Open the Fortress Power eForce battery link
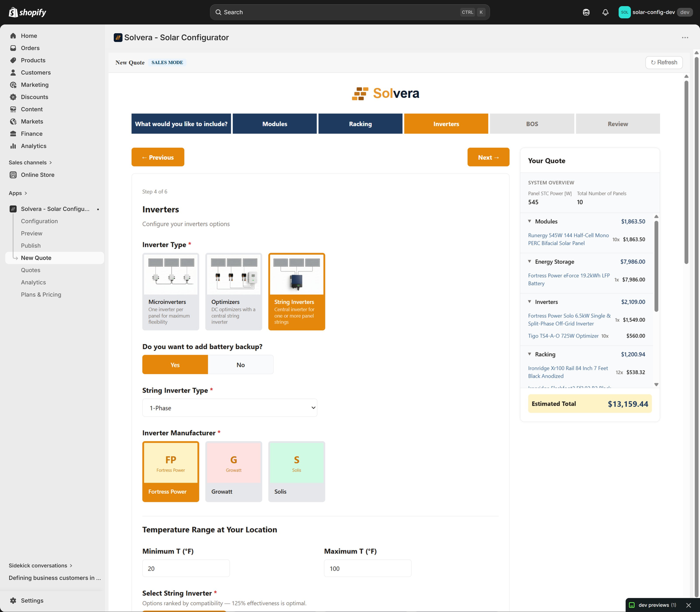The height and width of the screenshot is (612, 700). 569,279
